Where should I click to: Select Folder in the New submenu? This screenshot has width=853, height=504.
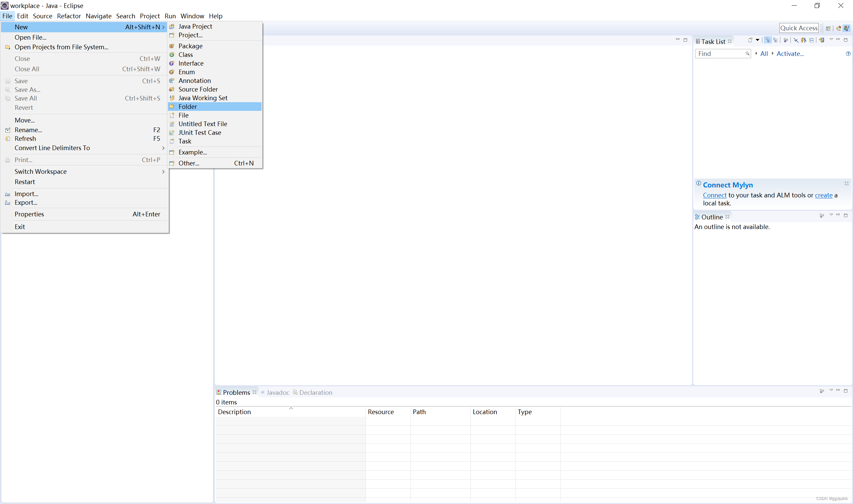click(x=215, y=107)
